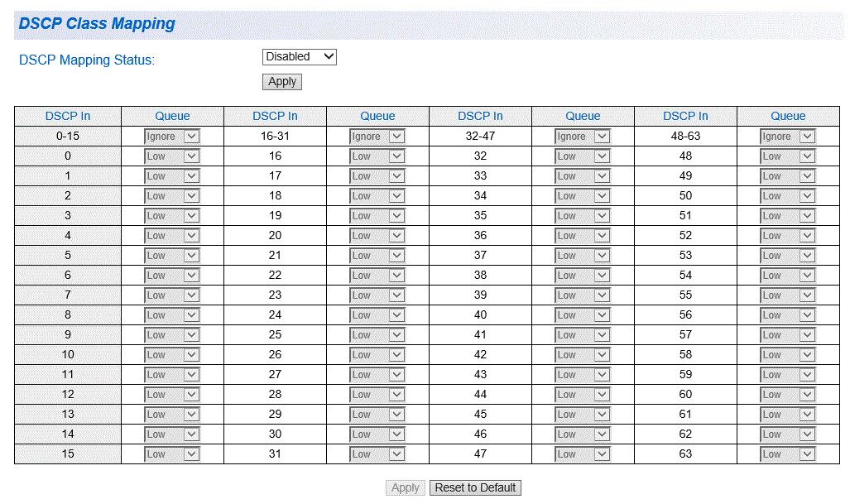Select the Queue dropdown for DSCP 20

(x=377, y=236)
